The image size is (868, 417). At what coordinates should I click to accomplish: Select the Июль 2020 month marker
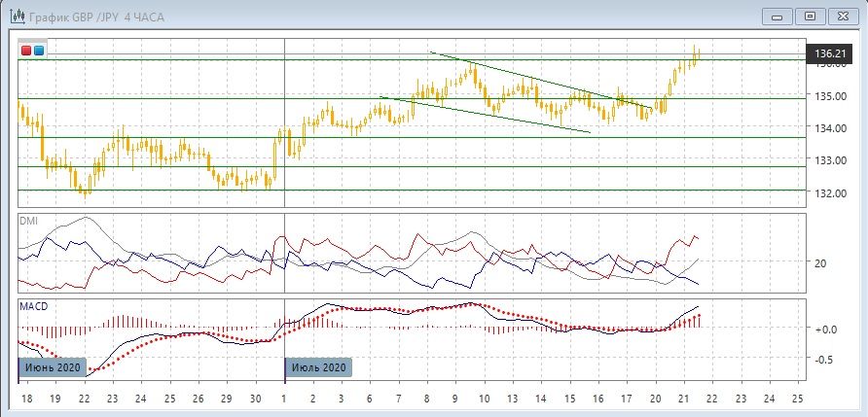(318, 367)
